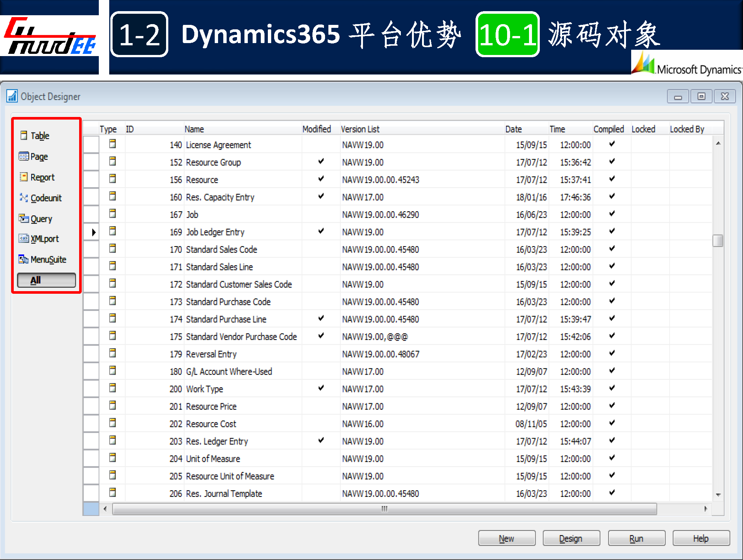Image resolution: width=743 pixels, height=560 pixels.
Task: Click the table icon for Job row
Action: coord(113,214)
